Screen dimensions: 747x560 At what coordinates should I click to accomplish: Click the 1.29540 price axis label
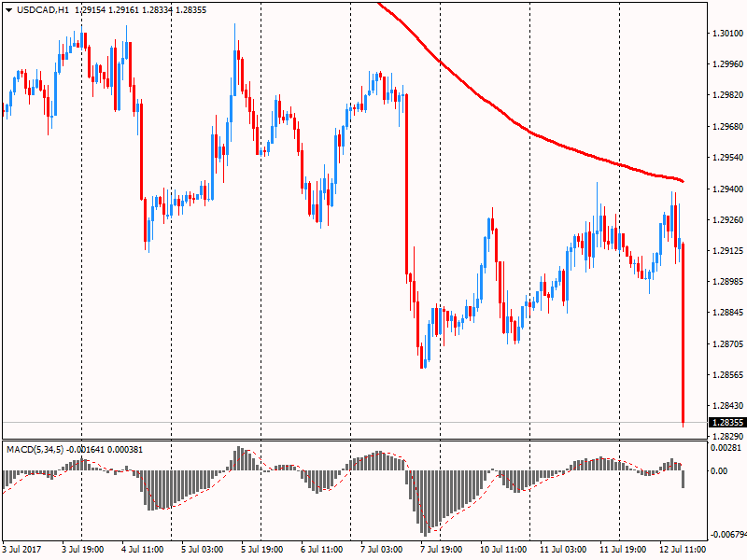727,158
